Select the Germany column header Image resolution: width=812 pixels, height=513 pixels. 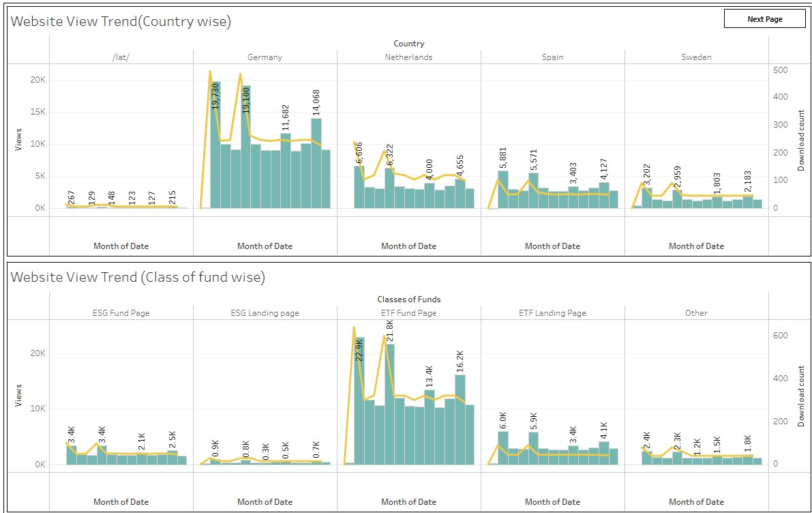[x=265, y=57]
